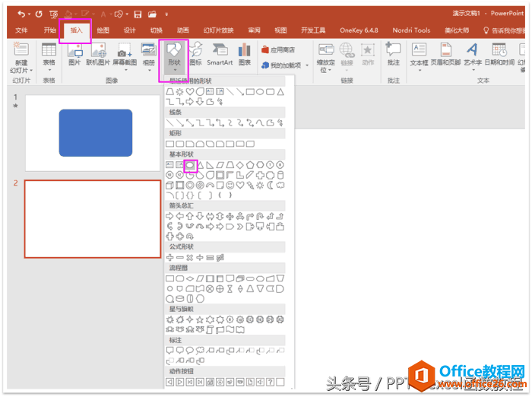
Task: Open the 文件 menu
Action: [x=21, y=30]
